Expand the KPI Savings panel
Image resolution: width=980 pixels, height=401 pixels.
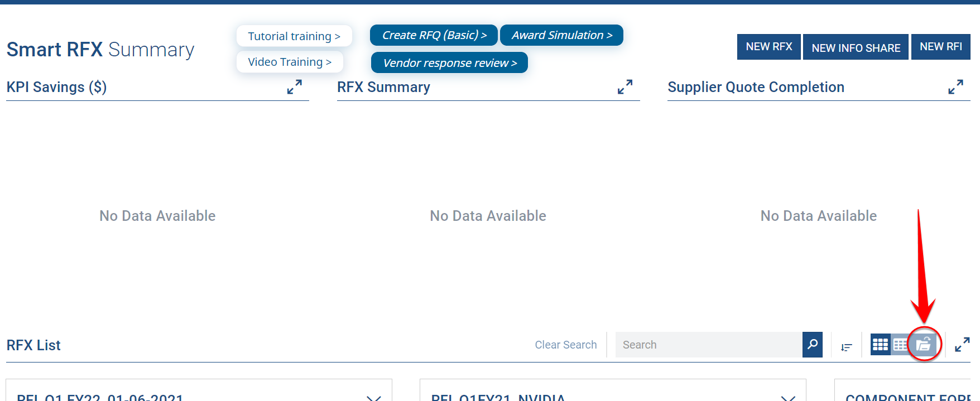[x=294, y=87]
